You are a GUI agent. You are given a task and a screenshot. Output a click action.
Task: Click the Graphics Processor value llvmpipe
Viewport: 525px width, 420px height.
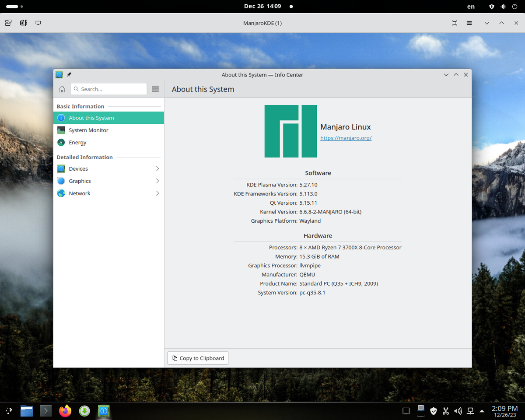[310, 266]
